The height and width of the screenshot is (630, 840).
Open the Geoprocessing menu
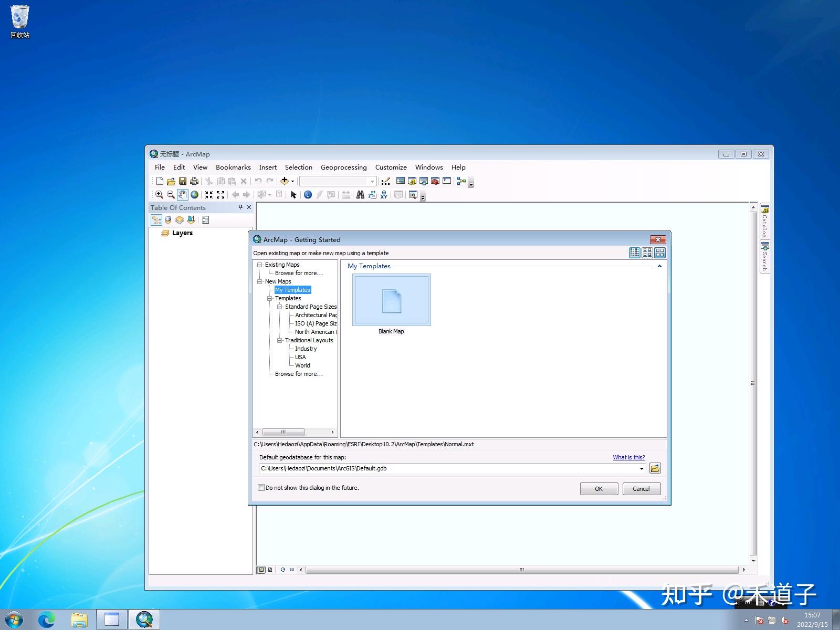click(x=344, y=167)
